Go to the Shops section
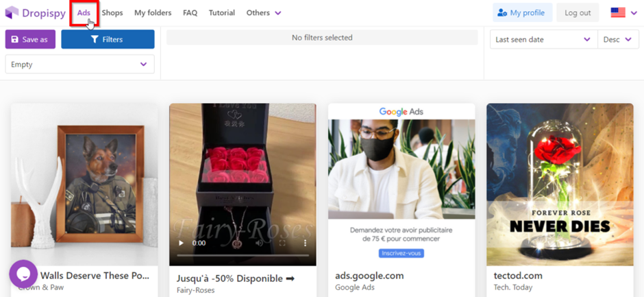 pos(112,13)
